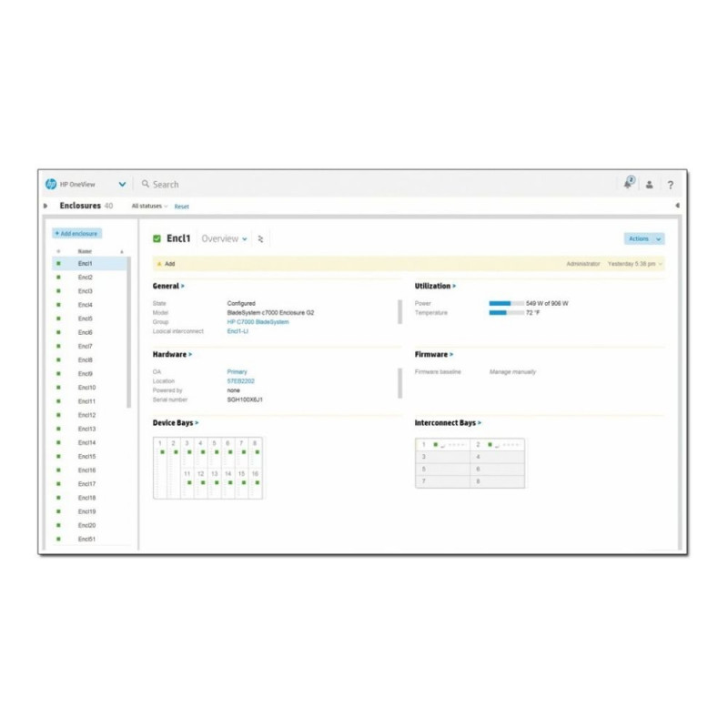Image resolution: width=728 pixels, height=728 pixels.
Task: Expand the Yesterday 5:38 pm activity entry
Action: pos(635,264)
